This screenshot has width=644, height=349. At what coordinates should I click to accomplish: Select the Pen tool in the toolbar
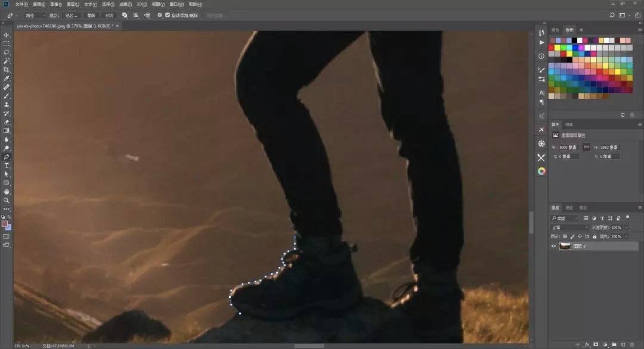[x=7, y=157]
